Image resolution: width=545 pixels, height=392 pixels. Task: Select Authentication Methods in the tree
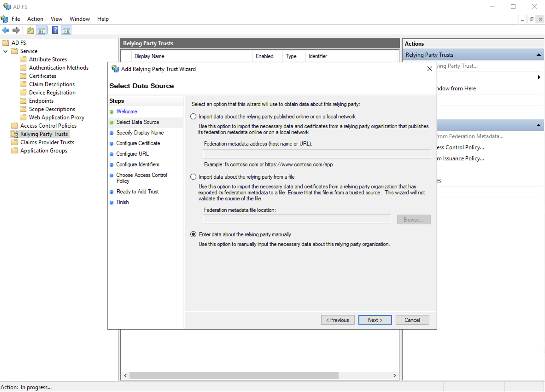(59, 68)
